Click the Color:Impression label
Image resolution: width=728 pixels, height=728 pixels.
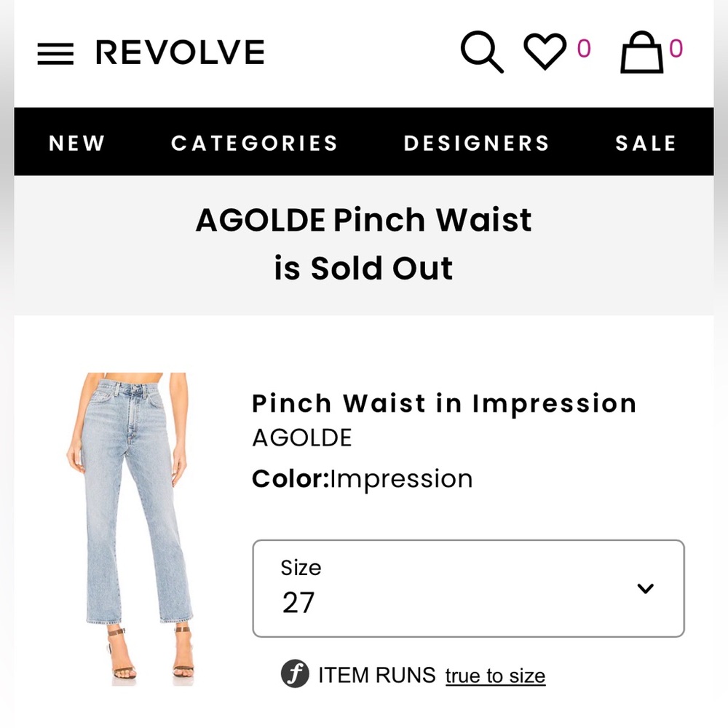(362, 478)
